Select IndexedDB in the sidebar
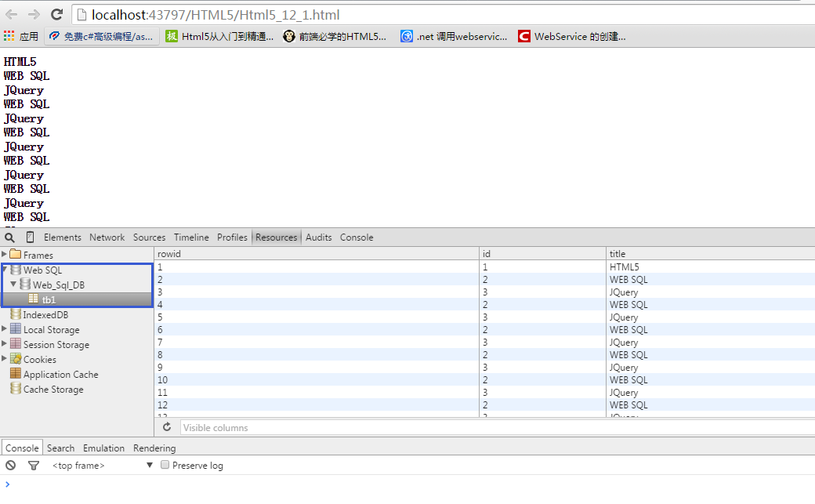The image size is (815, 504). pyautogui.click(x=45, y=314)
